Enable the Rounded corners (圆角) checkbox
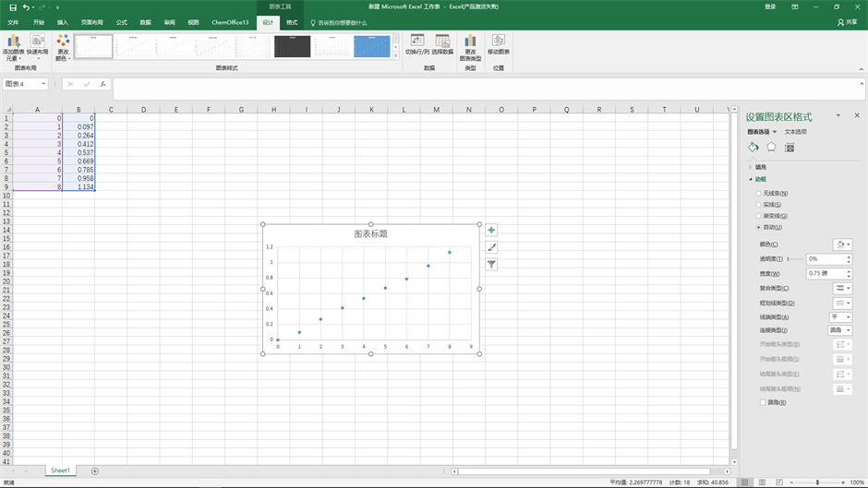The height and width of the screenshot is (488, 868). [x=762, y=402]
